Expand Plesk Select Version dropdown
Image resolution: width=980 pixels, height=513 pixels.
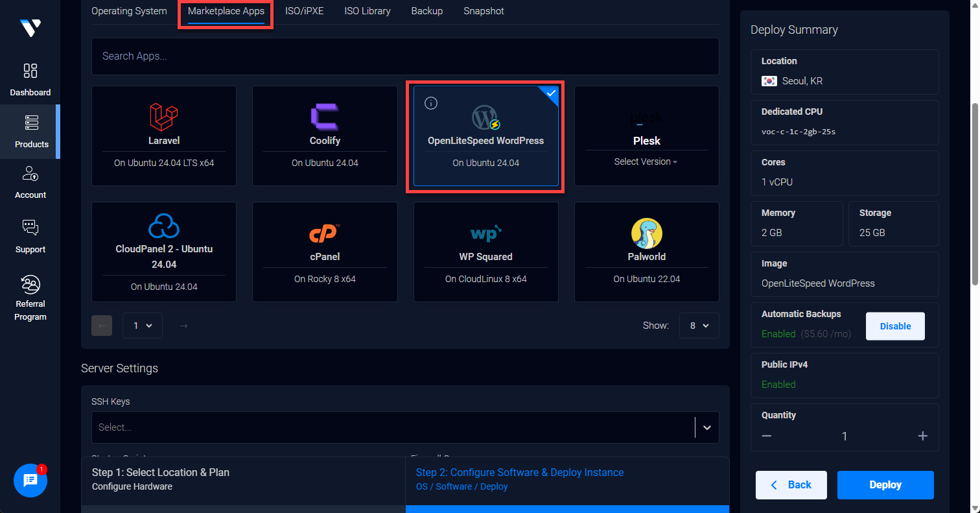click(x=647, y=161)
